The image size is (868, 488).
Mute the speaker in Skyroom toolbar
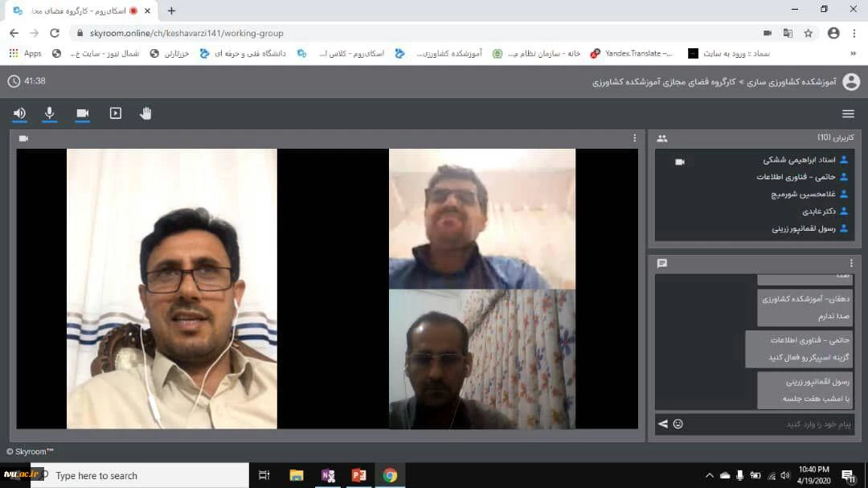(x=19, y=113)
